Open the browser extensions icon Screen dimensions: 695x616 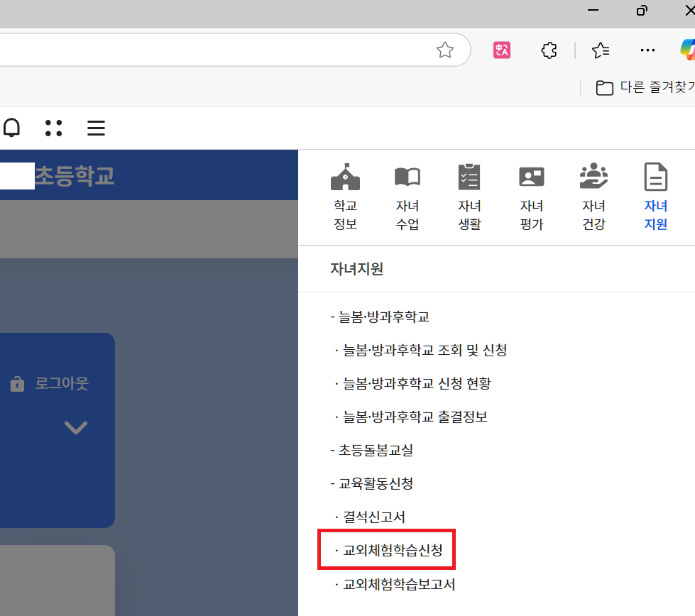pyautogui.click(x=549, y=50)
